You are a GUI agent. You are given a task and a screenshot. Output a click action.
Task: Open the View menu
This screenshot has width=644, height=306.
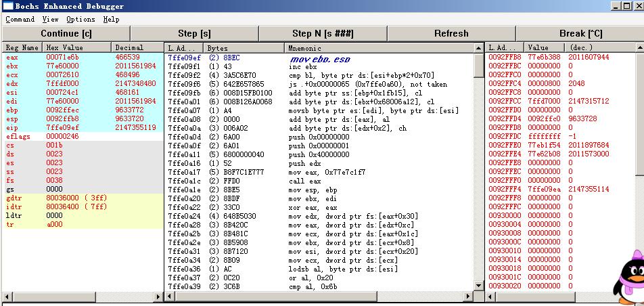click(x=50, y=20)
